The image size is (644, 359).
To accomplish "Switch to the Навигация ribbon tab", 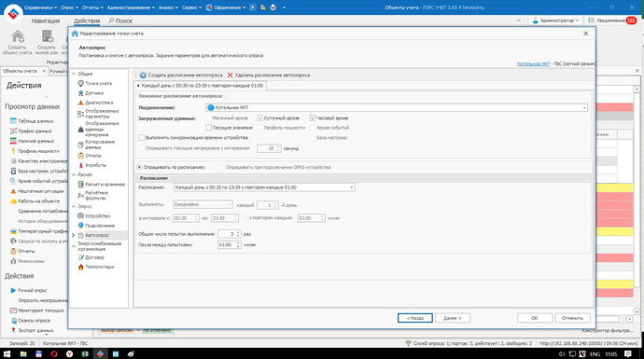I will coord(46,21).
